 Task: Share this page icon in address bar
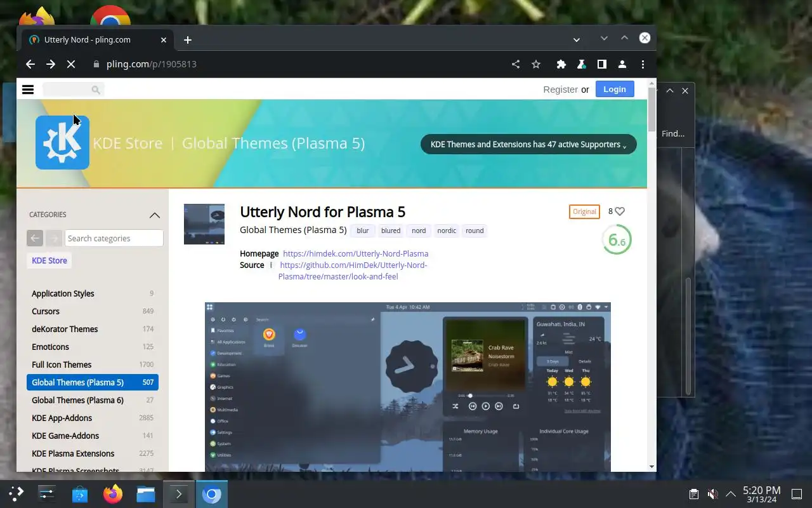[x=516, y=64]
